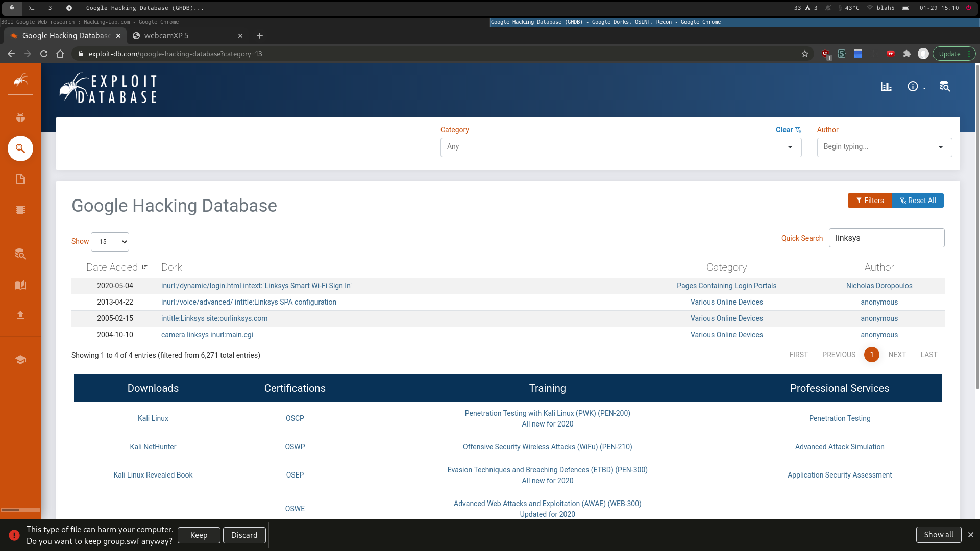Click the info circle icon in header

[x=913, y=87]
